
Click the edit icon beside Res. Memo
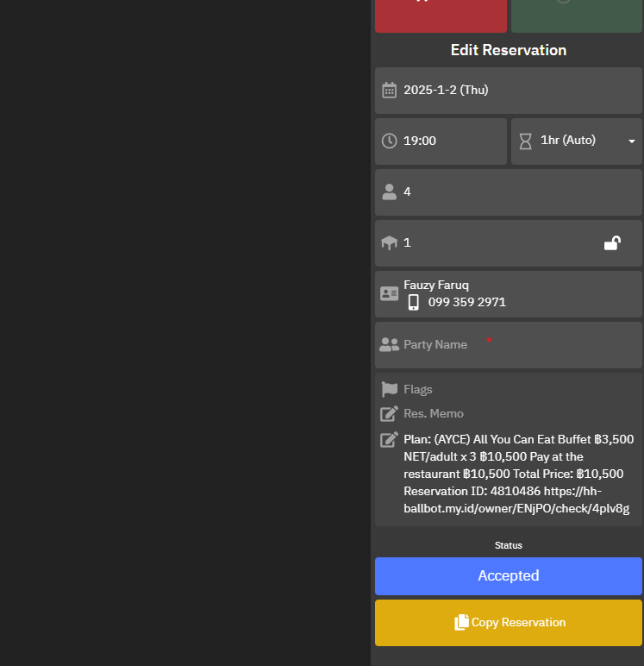click(x=390, y=414)
